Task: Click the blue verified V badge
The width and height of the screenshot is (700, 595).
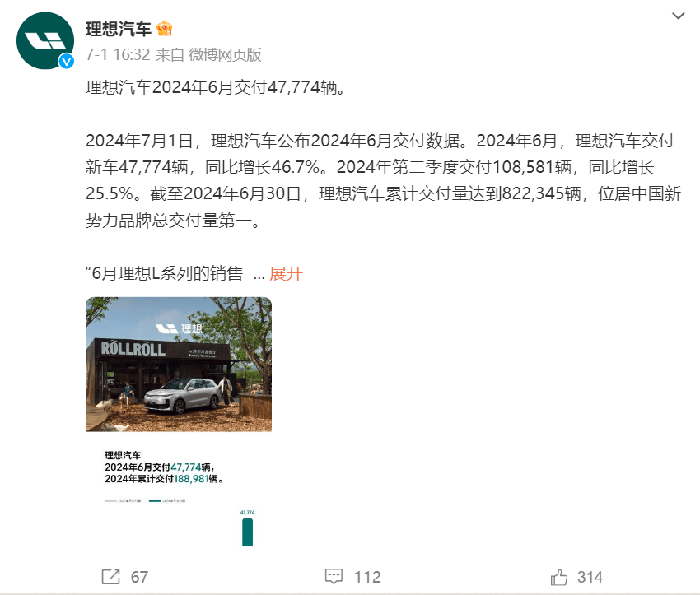Action: (67, 61)
